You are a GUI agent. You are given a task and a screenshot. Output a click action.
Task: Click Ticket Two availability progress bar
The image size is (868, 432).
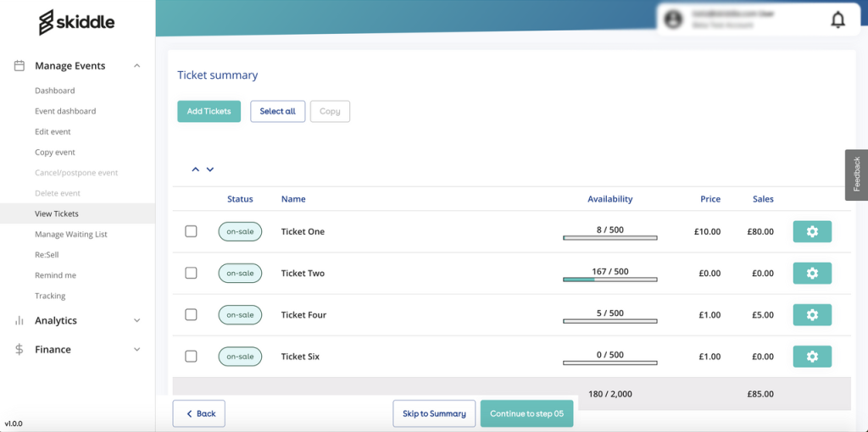(609, 280)
